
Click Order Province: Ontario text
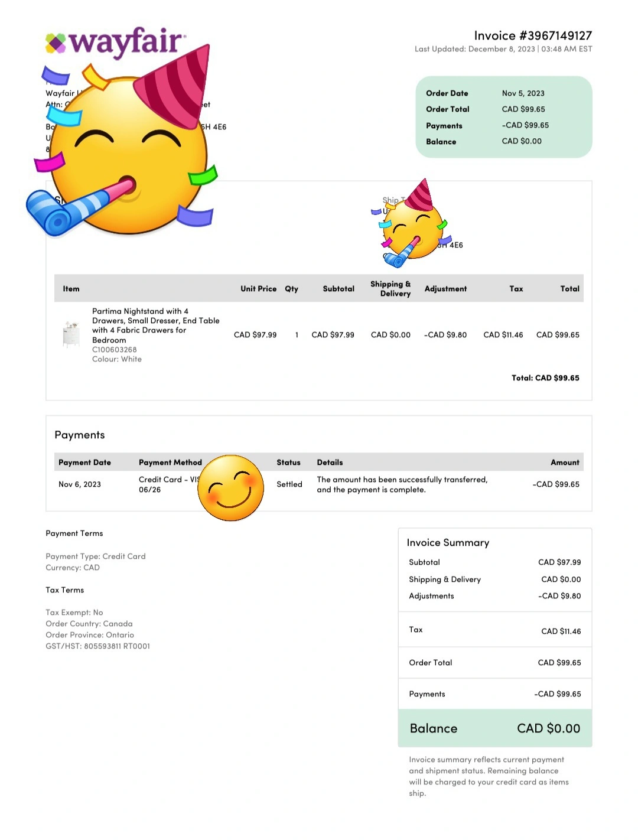click(x=90, y=635)
